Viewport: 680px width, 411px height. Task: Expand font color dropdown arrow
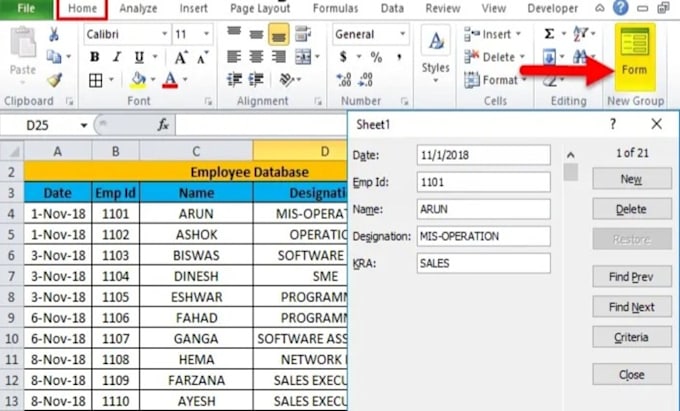(x=185, y=80)
